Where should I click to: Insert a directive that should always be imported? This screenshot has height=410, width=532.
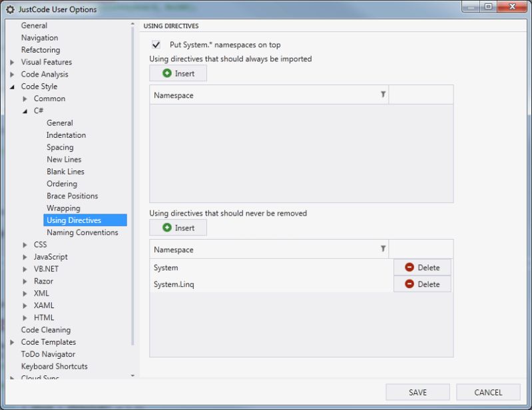[178, 73]
